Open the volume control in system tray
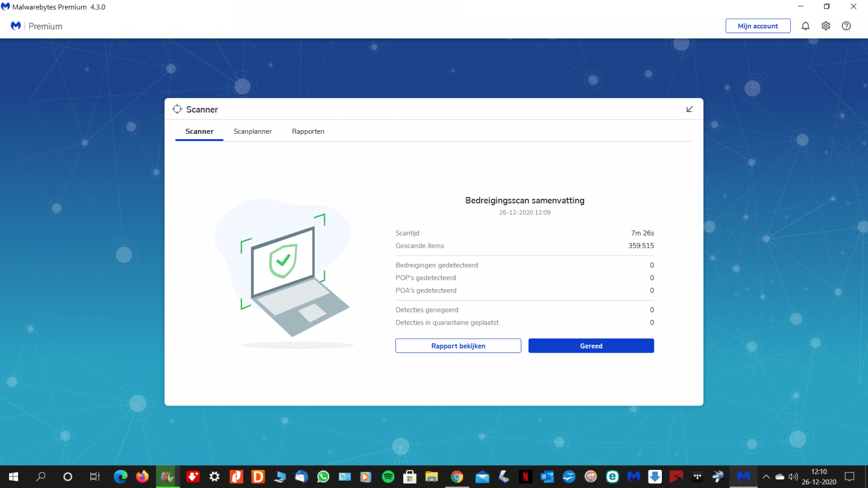Viewport: 868px width, 488px height. tap(793, 477)
